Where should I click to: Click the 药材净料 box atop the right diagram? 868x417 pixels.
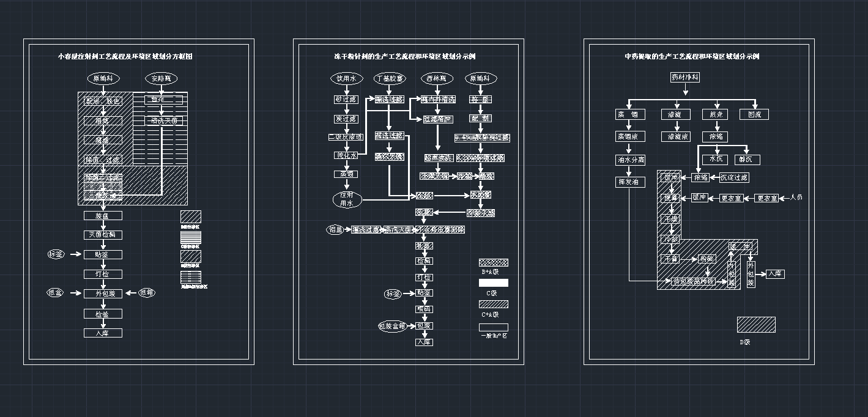[x=684, y=76]
